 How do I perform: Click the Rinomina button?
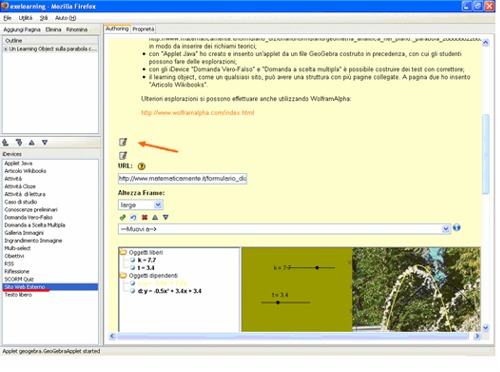coord(77,30)
